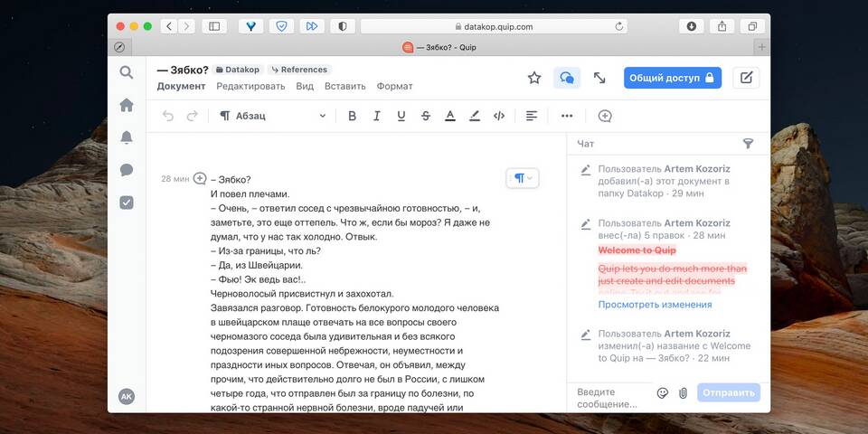The height and width of the screenshot is (434, 868).
Task: Open new Safari tab plus button
Action: (762, 47)
